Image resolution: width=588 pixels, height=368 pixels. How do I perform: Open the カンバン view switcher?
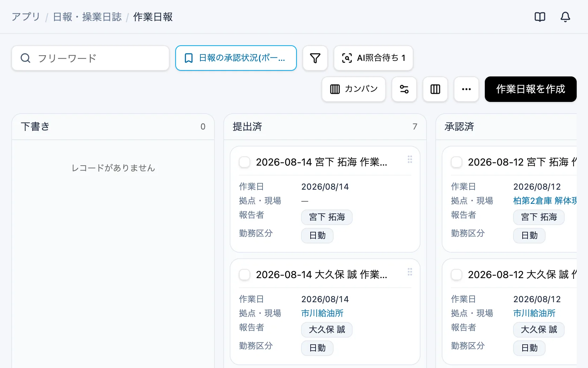click(x=354, y=89)
